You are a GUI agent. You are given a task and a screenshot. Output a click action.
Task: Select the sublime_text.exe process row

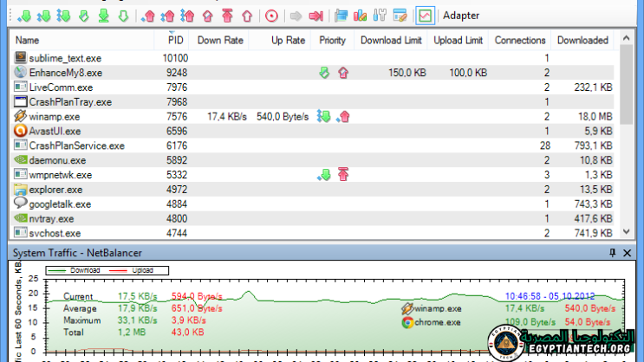pos(312,58)
